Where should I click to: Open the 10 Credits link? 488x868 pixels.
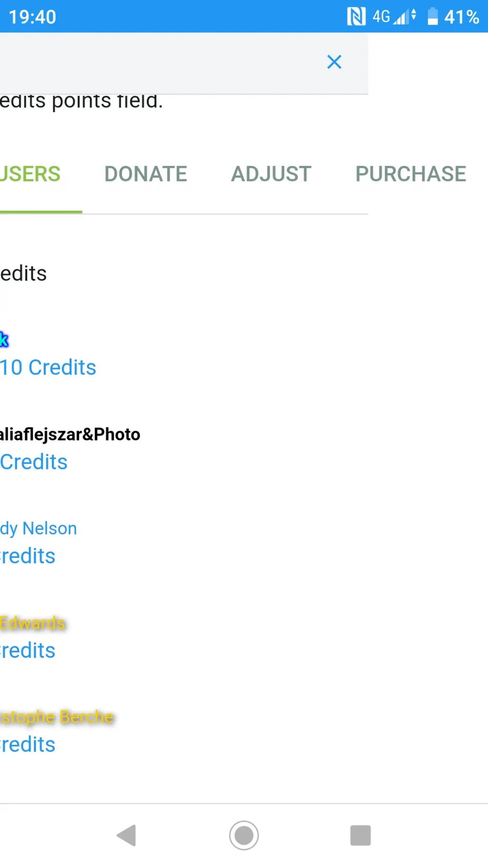pos(48,368)
